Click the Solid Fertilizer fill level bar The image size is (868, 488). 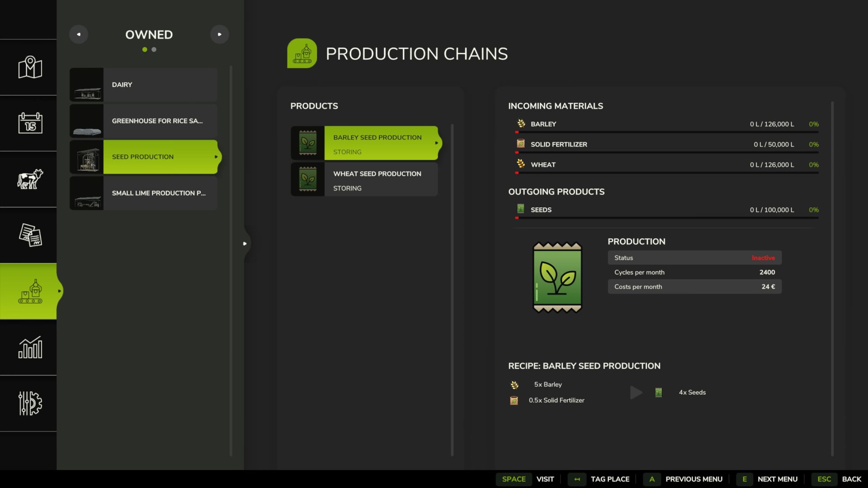tap(667, 152)
